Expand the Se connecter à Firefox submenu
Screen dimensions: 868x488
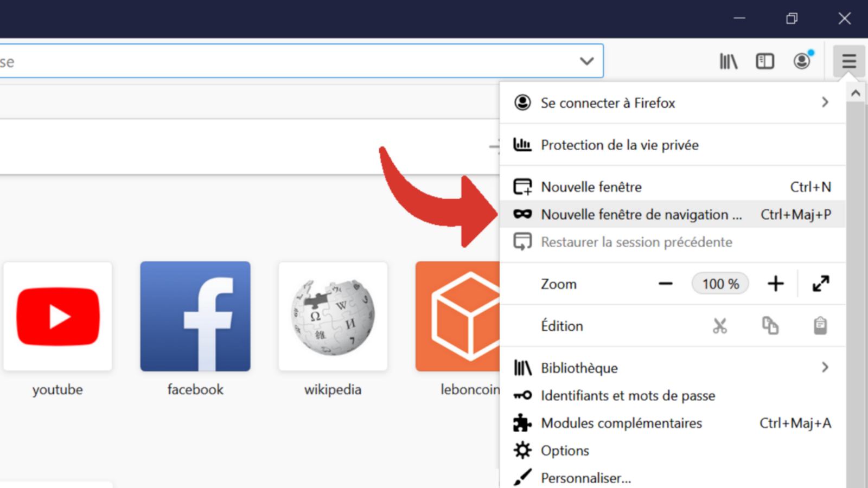(x=825, y=102)
